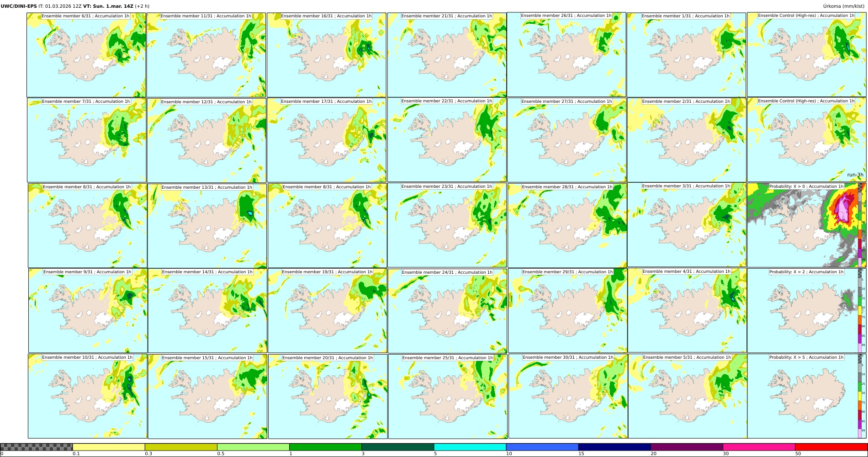Screen dimensions: 868x457
Task: Open the Ensemble member 22/31 map
Action: 447,140
